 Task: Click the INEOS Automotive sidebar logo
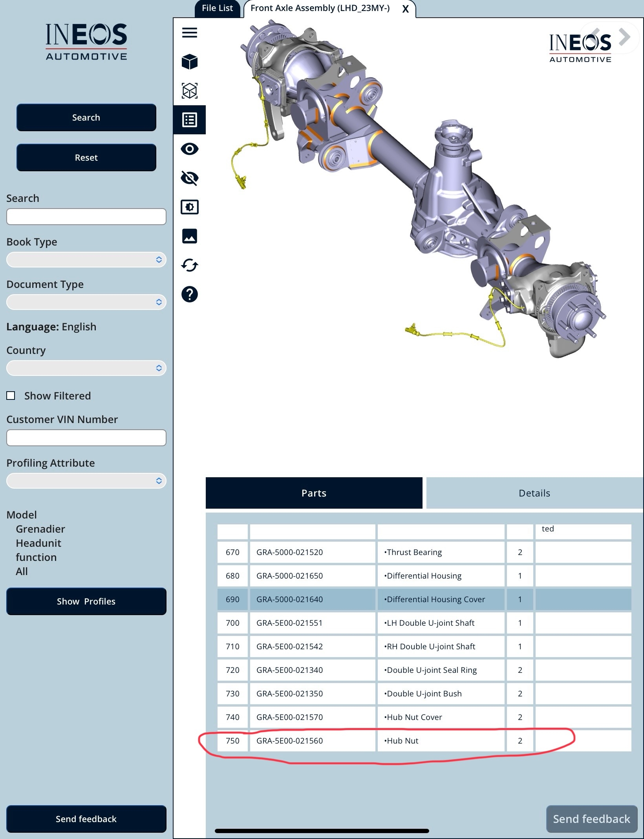click(x=86, y=41)
